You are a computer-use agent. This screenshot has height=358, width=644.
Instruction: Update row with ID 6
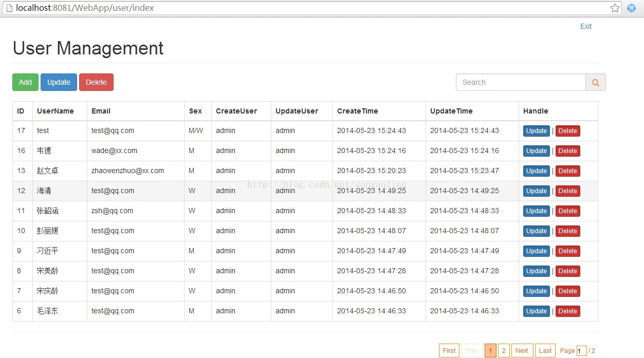coord(536,311)
